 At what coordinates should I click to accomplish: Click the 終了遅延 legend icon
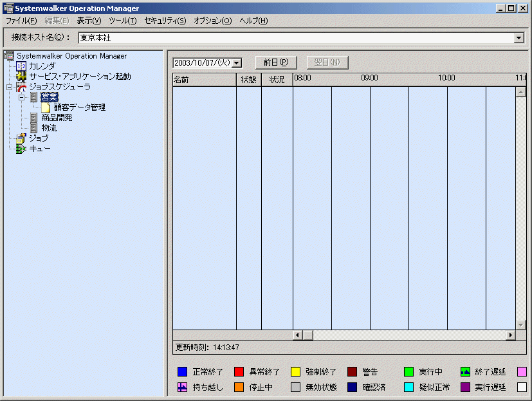click(465, 372)
